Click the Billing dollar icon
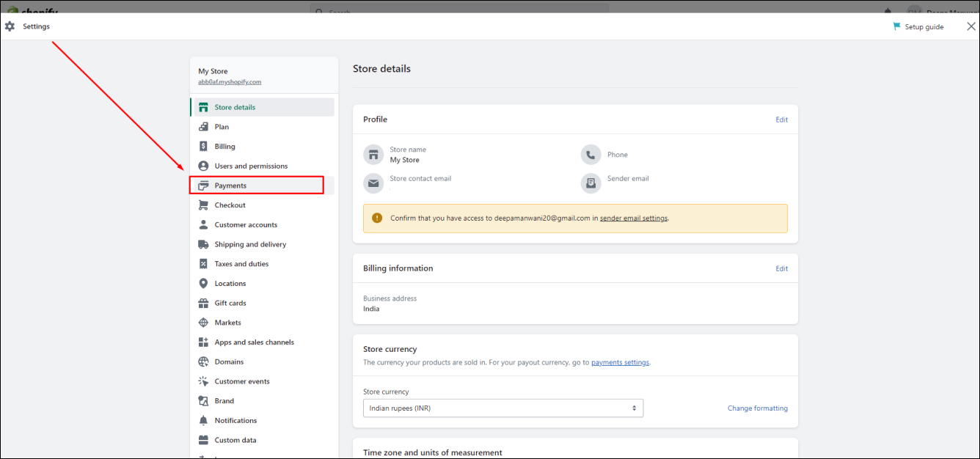980x459 pixels. click(x=204, y=147)
